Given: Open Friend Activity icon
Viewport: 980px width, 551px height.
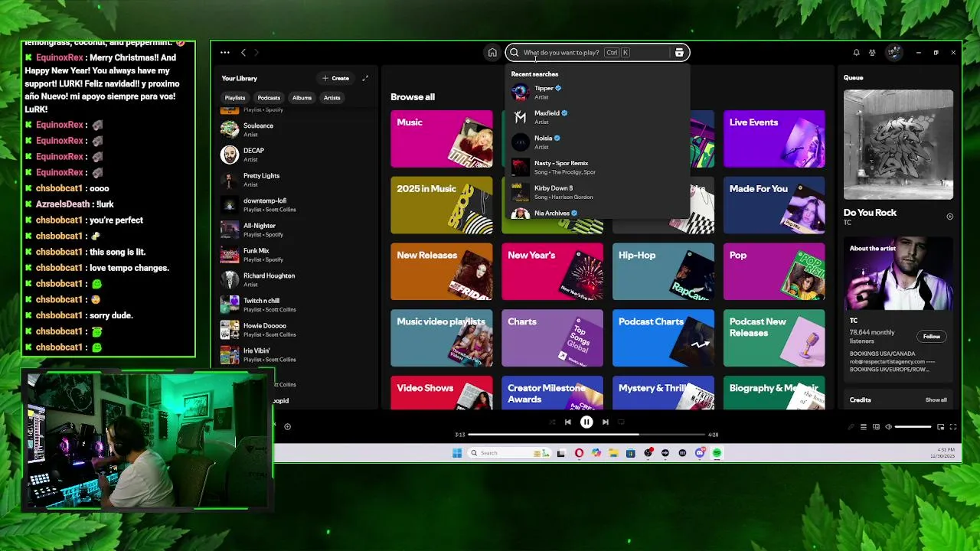Looking at the screenshot, I should click(872, 53).
